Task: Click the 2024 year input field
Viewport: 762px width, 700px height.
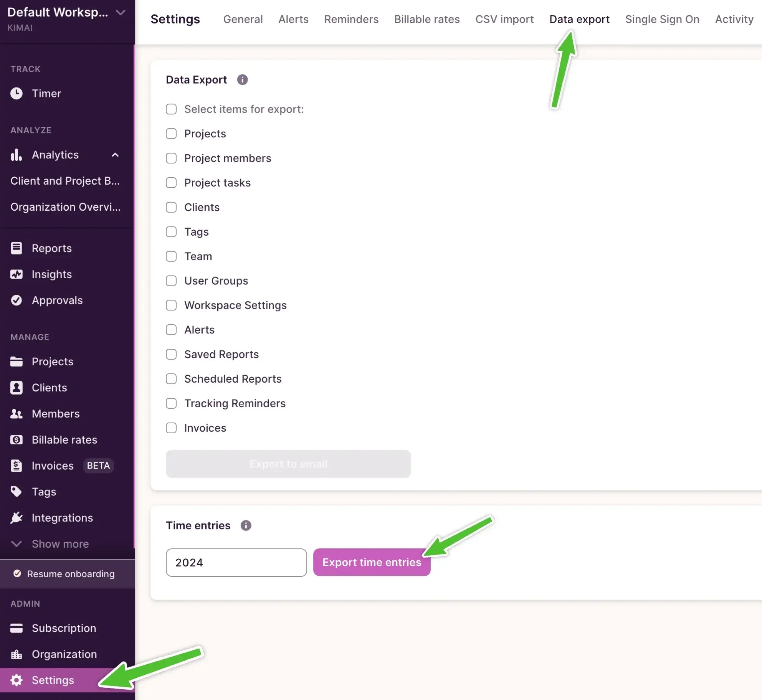Action: click(x=236, y=562)
